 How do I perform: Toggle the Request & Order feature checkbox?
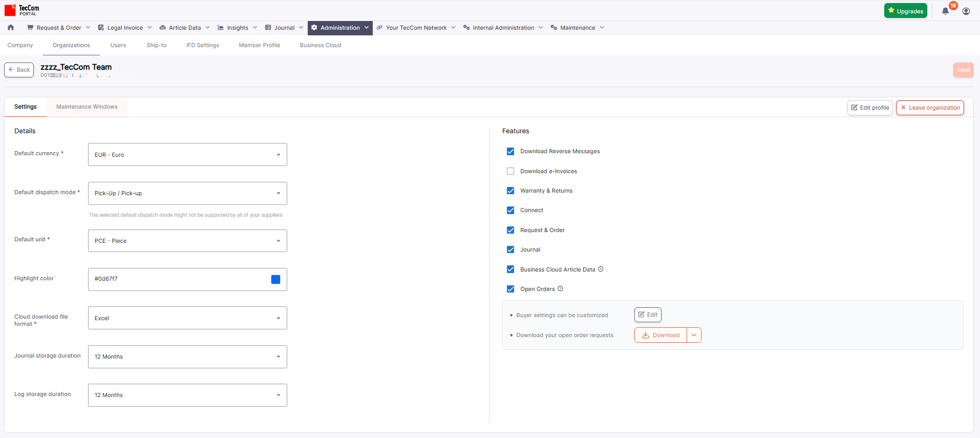(510, 230)
